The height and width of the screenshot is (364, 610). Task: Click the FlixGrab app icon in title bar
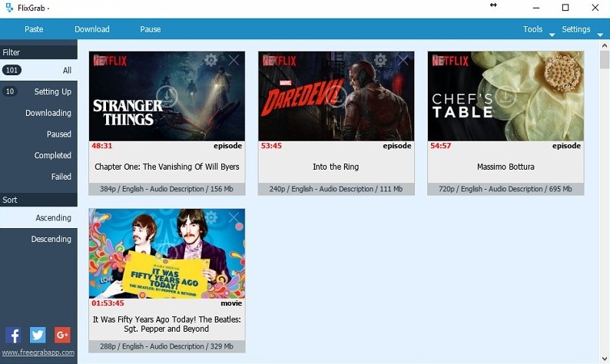[9, 8]
